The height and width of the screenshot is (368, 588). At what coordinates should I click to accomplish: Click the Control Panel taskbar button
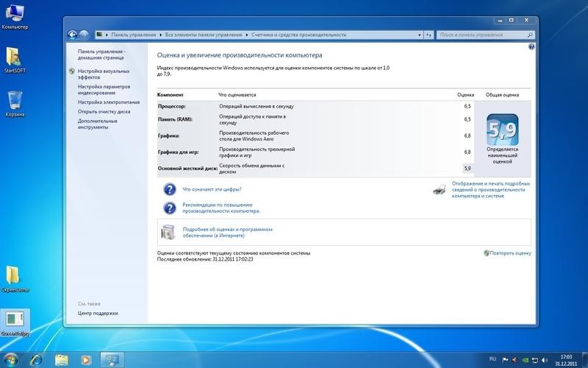point(112,360)
